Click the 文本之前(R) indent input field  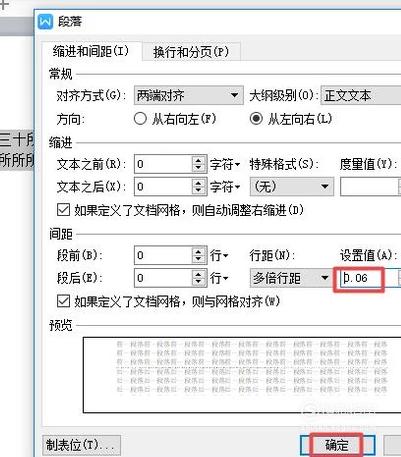click(163, 164)
